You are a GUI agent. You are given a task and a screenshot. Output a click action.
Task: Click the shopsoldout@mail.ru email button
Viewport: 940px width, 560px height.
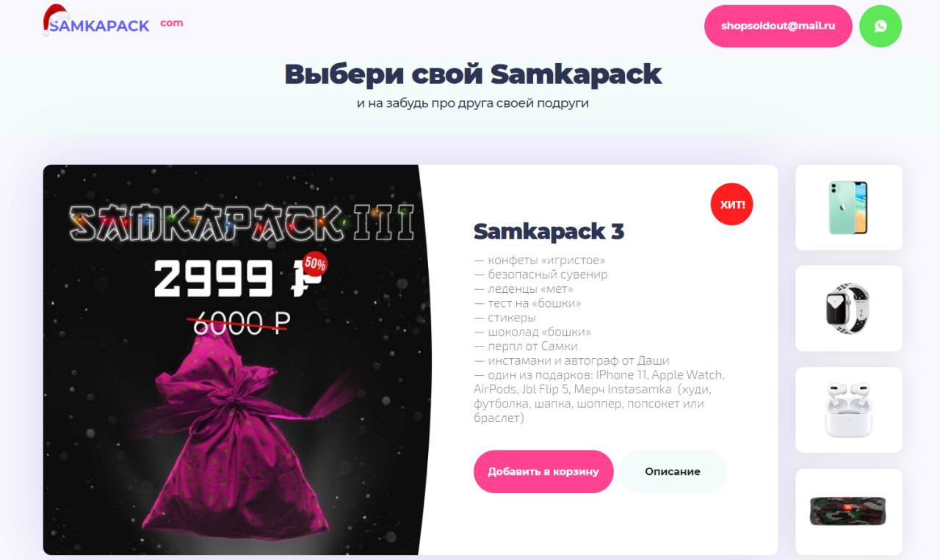[x=778, y=26]
